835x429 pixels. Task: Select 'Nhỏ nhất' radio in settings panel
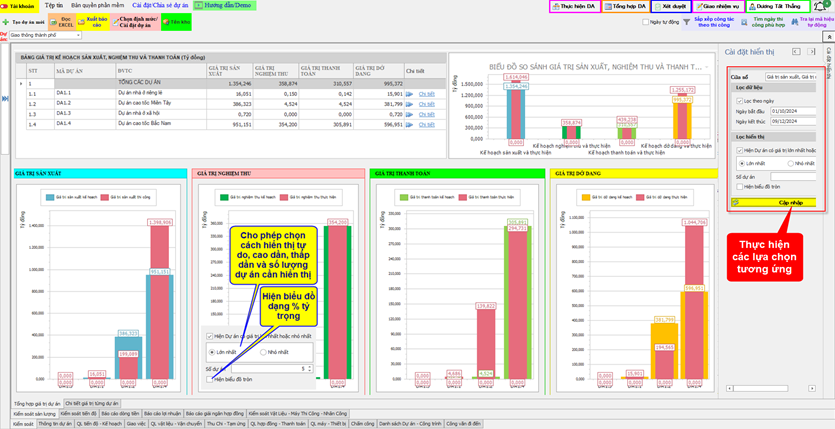pos(791,163)
